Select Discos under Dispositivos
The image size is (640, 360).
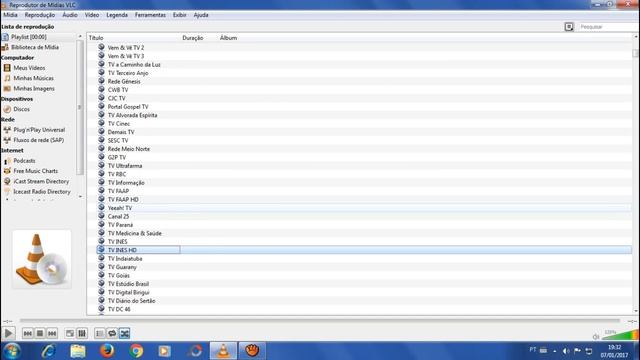coord(21,109)
